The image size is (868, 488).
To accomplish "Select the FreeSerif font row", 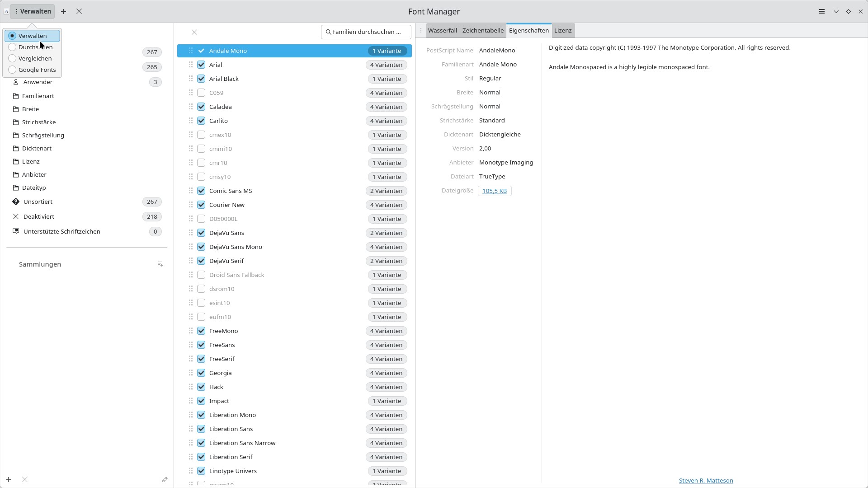I will (x=294, y=359).
